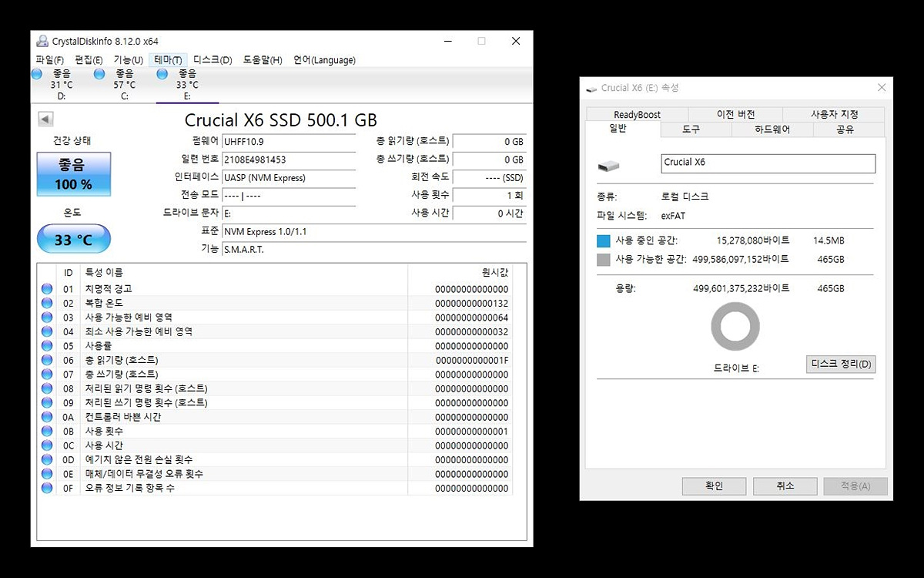Click the 디스크 정리(D) button
Screen dimensions: 924x578
tap(841, 364)
